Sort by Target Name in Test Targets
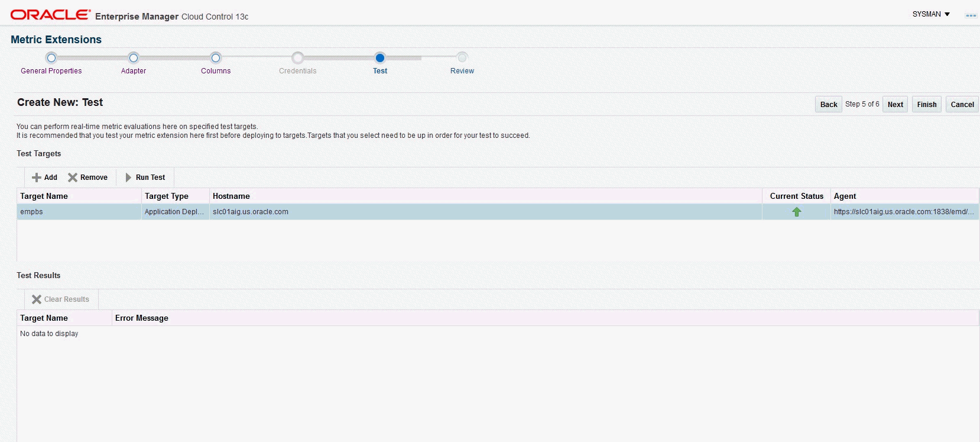Image resolution: width=980 pixels, height=442 pixels. pos(79,196)
